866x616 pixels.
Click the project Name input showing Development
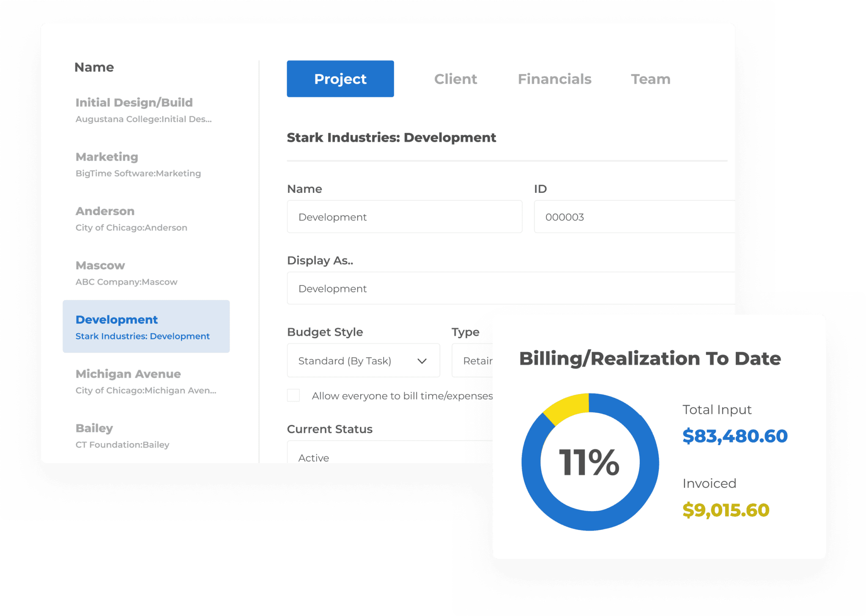(404, 216)
